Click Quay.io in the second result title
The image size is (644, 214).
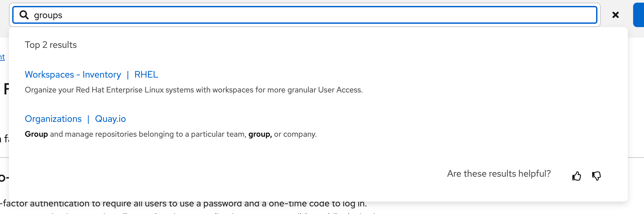pos(110,119)
